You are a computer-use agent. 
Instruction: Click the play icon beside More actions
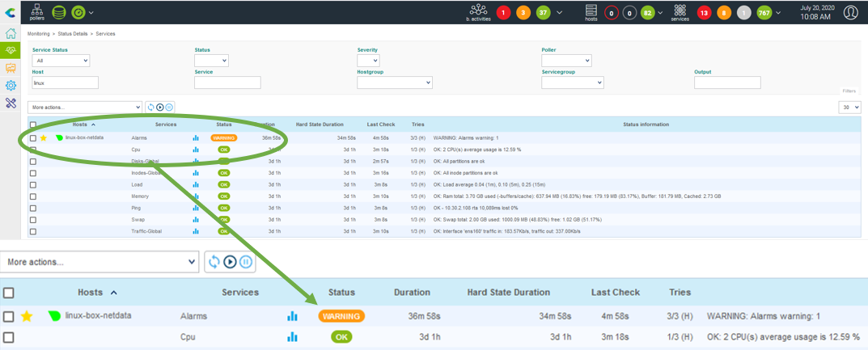pyautogui.click(x=160, y=108)
